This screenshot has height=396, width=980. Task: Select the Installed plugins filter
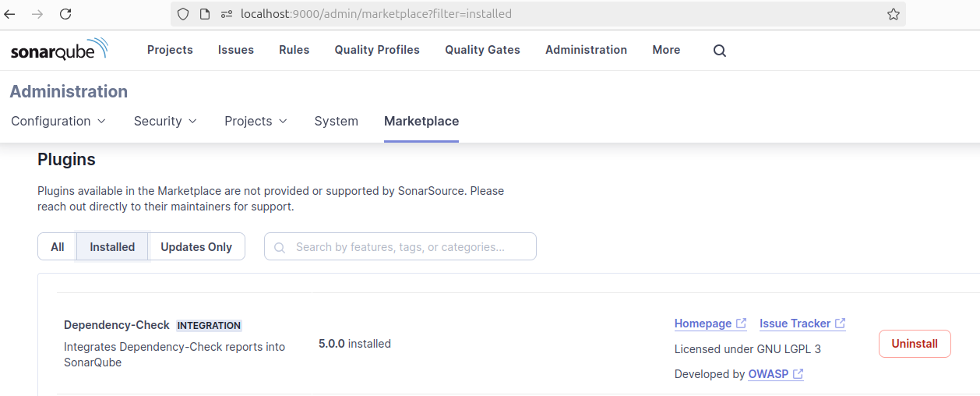click(112, 247)
